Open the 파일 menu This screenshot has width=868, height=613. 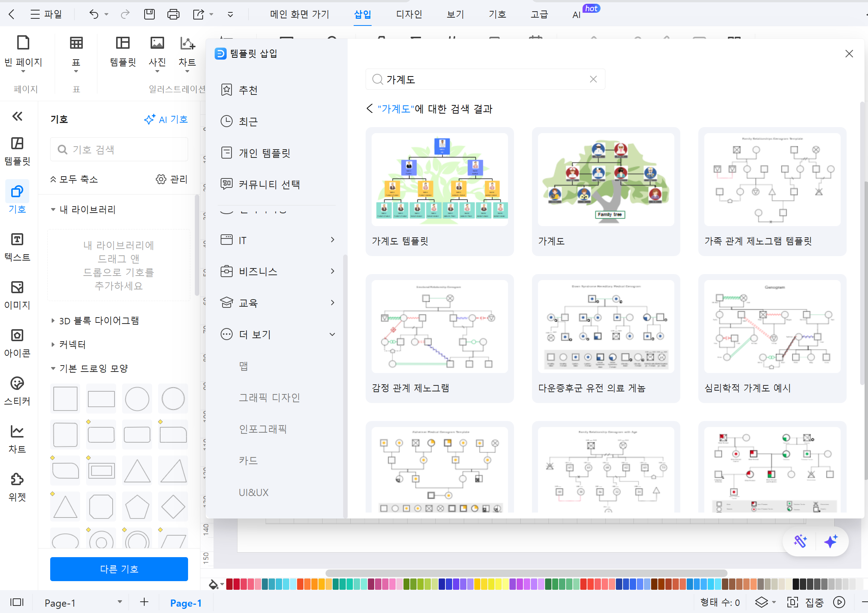click(46, 14)
